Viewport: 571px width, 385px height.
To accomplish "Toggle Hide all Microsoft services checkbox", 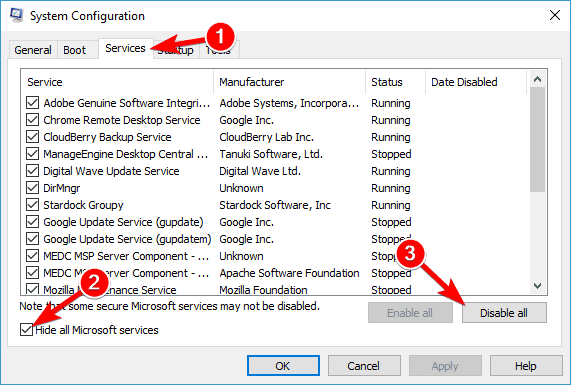I will pos(26,330).
